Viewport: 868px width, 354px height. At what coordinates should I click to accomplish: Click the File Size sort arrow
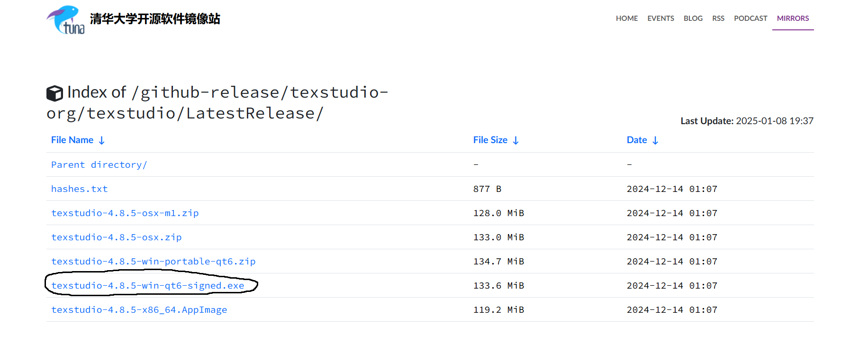click(515, 140)
